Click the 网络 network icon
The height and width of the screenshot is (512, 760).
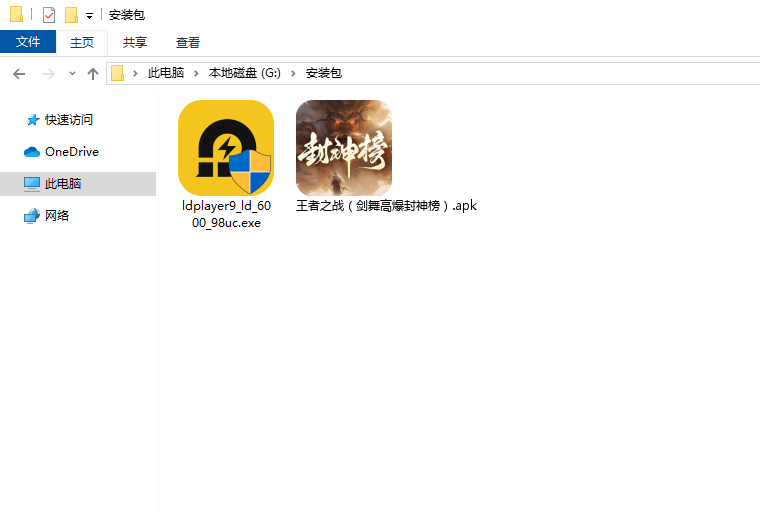[x=32, y=216]
